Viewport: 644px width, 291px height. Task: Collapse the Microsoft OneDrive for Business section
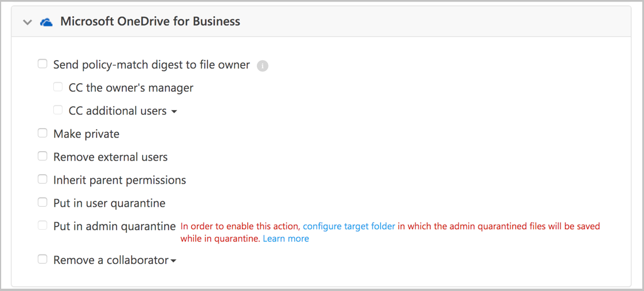tap(27, 22)
